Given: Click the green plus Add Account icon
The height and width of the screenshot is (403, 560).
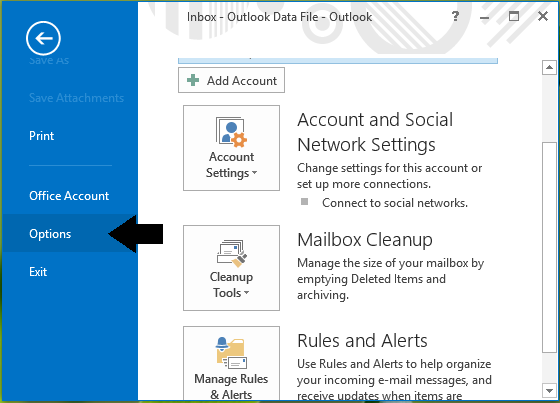Looking at the screenshot, I should point(193,80).
